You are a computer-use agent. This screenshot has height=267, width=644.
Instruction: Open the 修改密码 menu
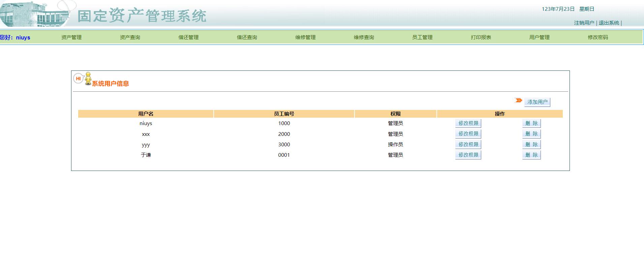pos(598,37)
